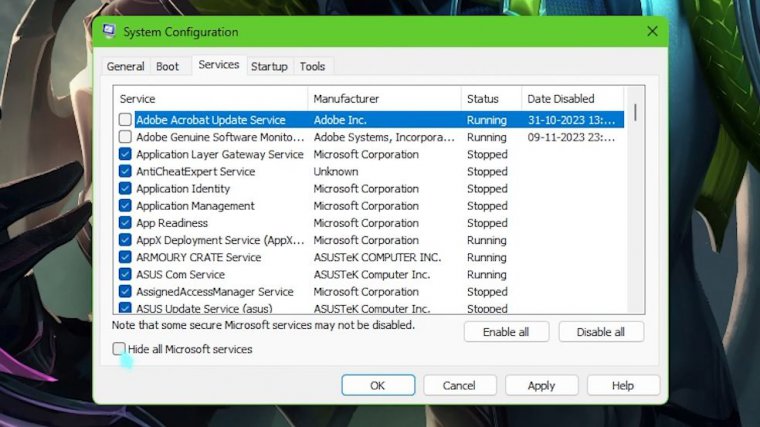Viewport: 760px width, 427px height.
Task: Uncheck ARMOURY CRATE Service checkbox
Action: pyautogui.click(x=125, y=257)
